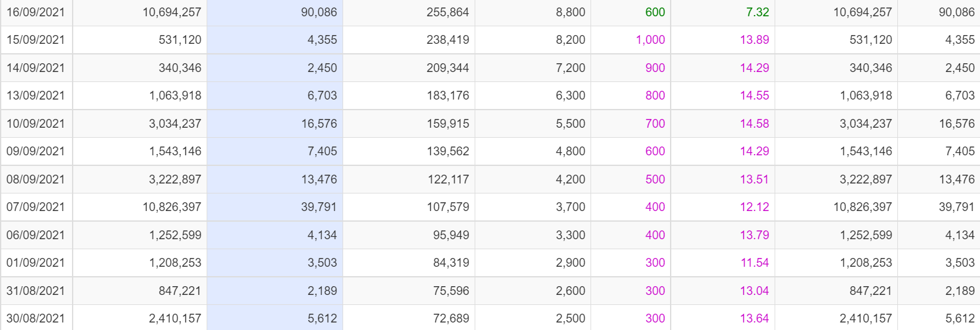The image size is (980, 330).
Task: Select the magenta 13.51 value
Action: coord(754,179)
